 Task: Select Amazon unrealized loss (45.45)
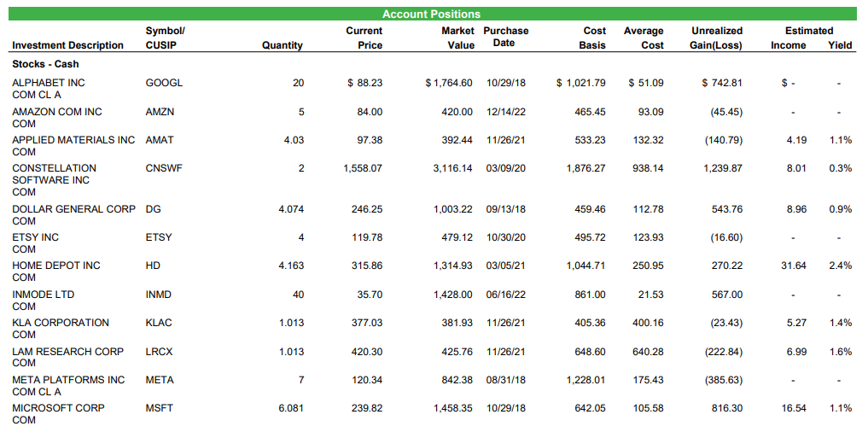click(x=725, y=112)
